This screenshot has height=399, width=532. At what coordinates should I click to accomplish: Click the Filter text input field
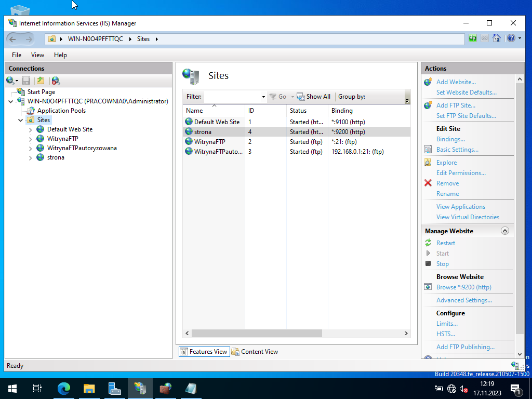tap(233, 97)
